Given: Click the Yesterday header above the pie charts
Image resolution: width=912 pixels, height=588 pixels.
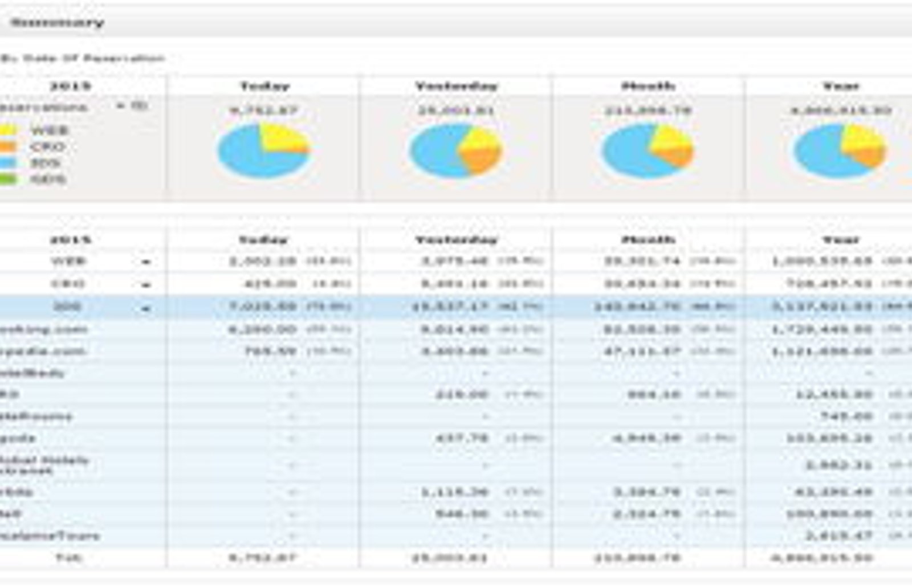Looking at the screenshot, I should pos(457,87).
